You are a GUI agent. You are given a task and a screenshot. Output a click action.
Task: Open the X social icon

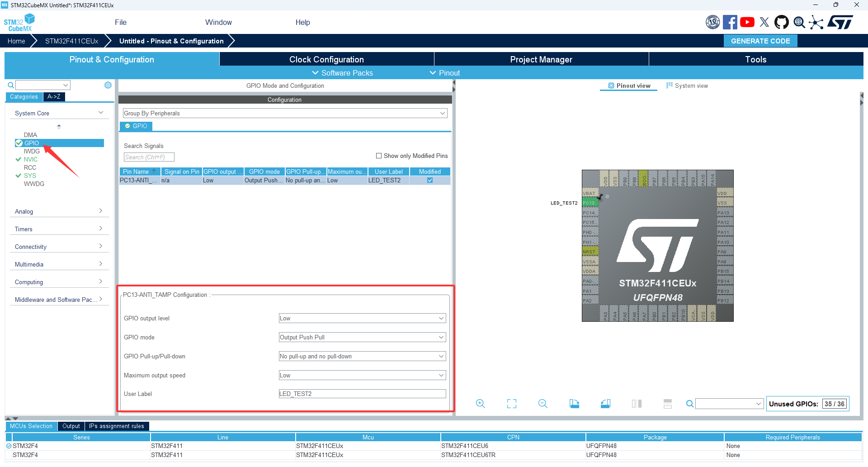(764, 22)
